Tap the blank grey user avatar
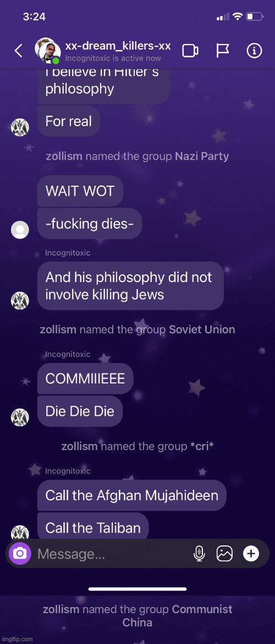This screenshot has height=644, width=275. [20, 230]
